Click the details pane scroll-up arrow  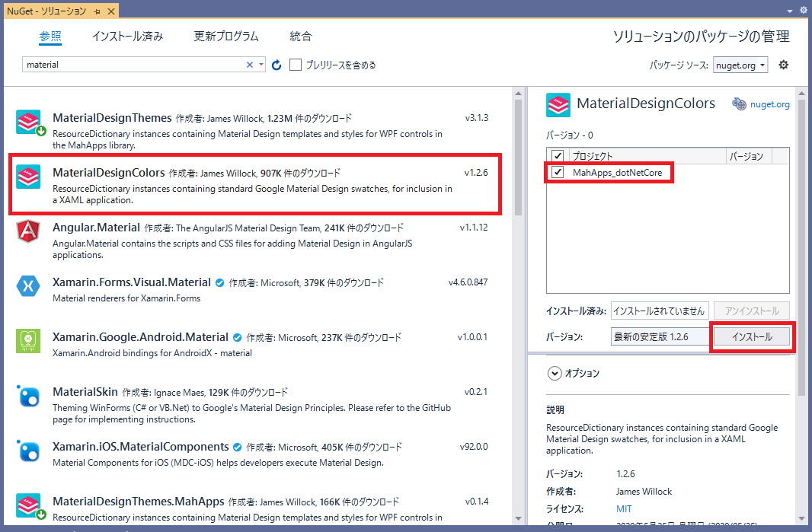pos(801,94)
